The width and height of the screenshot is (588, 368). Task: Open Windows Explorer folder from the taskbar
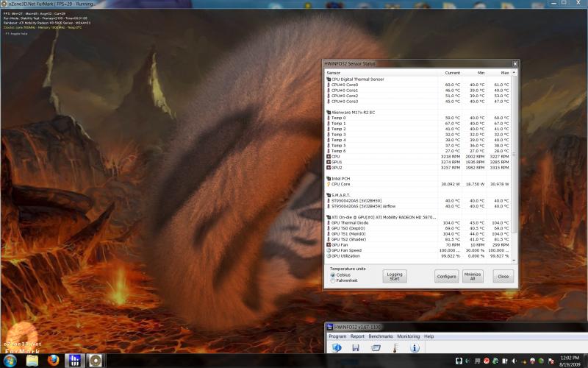32,361
